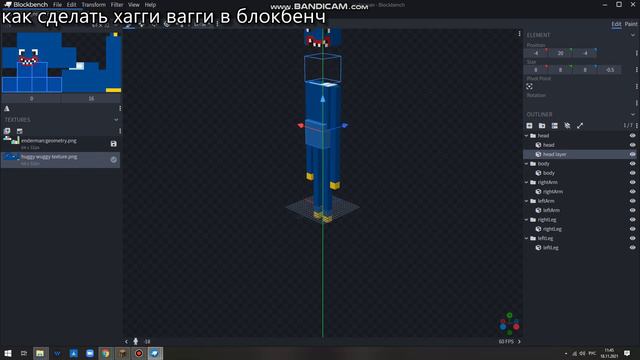Click the pivot point center icon
The image size is (640, 360).
click(x=529, y=86)
